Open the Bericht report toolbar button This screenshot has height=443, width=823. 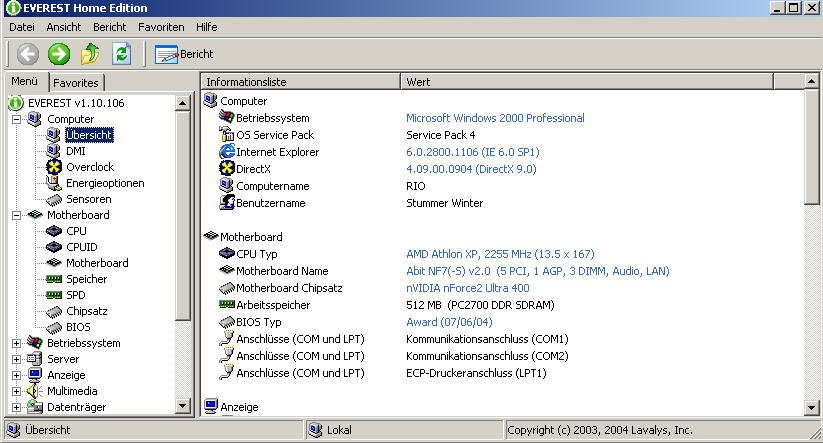184,54
